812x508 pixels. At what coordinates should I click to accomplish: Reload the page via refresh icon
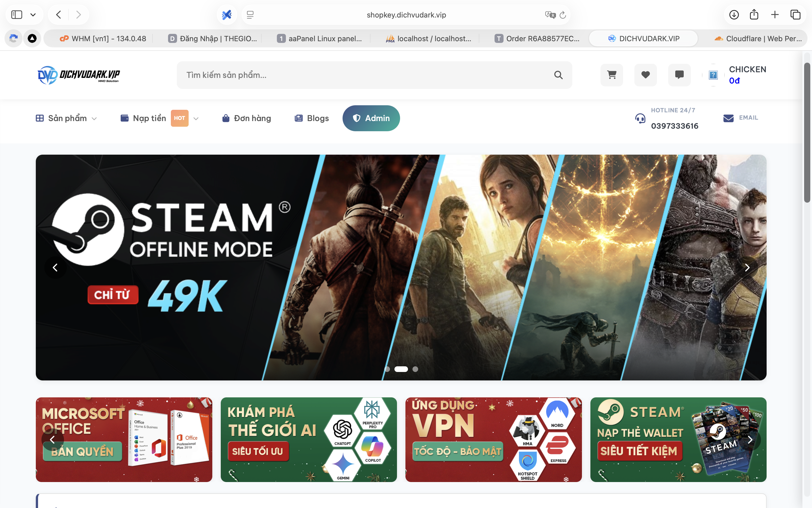click(563, 15)
